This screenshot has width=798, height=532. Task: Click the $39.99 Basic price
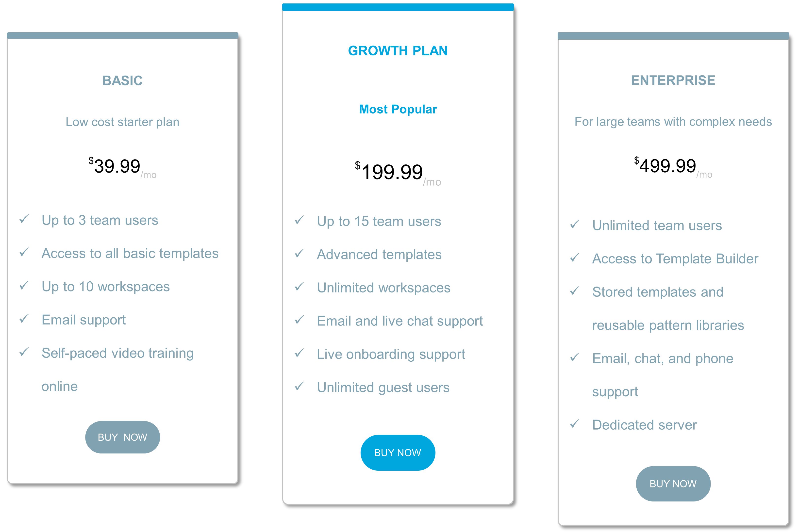click(117, 166)
